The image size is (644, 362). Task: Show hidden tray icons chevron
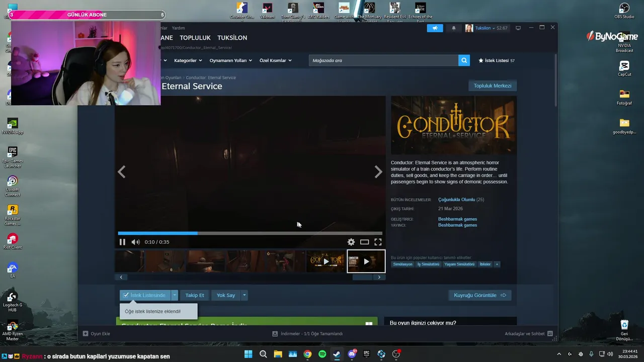558,354
